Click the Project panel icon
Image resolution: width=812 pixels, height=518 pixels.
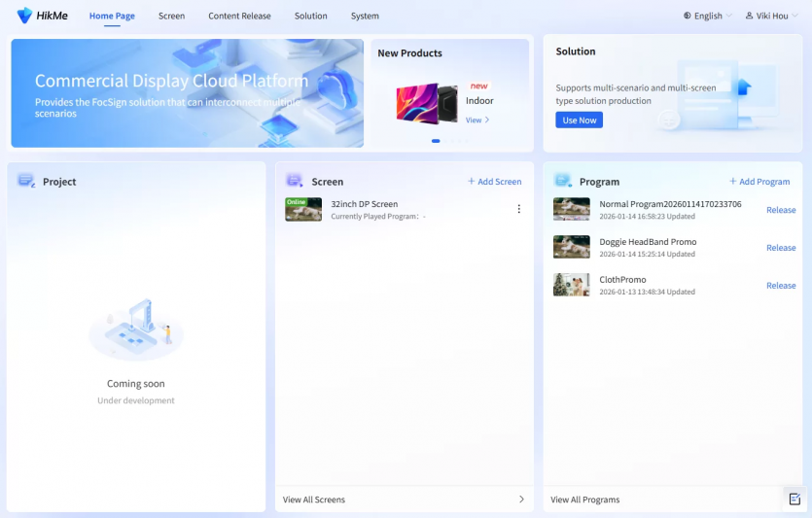26,181
